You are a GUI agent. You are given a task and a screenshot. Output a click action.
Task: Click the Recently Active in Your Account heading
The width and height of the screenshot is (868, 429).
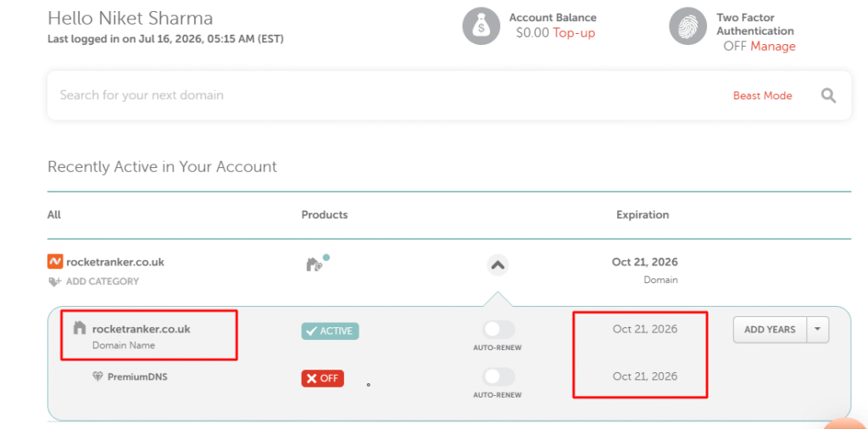pos(162,167)
